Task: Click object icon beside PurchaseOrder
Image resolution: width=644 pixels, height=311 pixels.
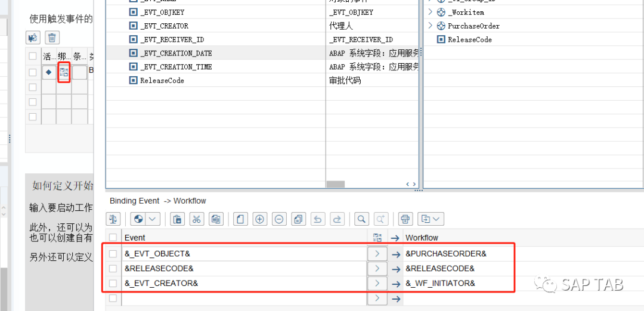Action: click(441, 26)
